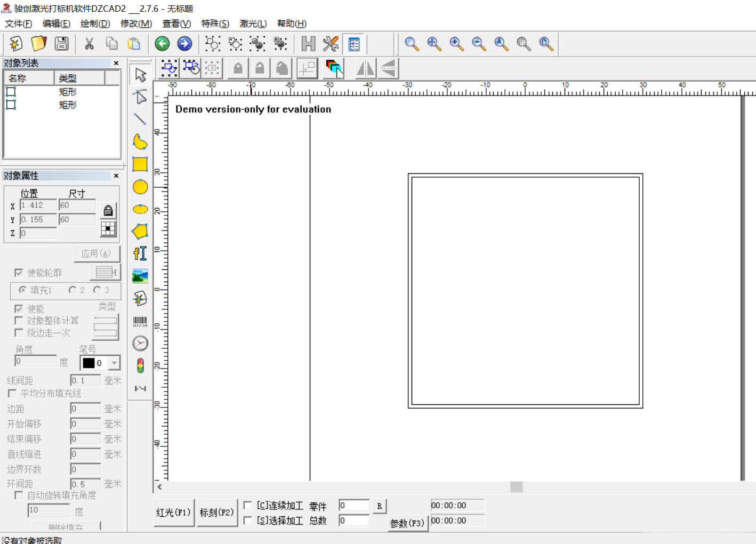The image size is (756, 544).
Task: Select the Ellipse drawing tool
Action: 140,209
